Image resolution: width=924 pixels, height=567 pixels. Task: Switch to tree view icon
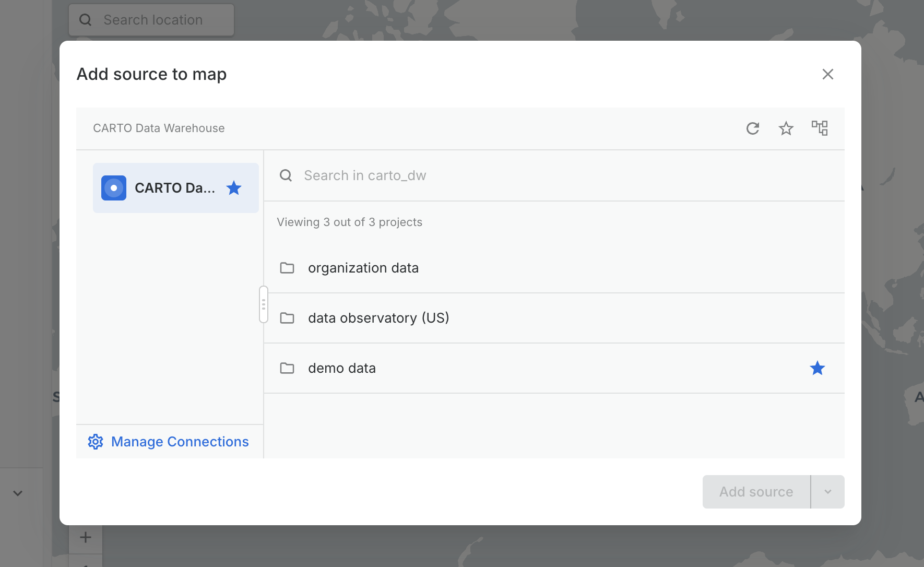819,128
